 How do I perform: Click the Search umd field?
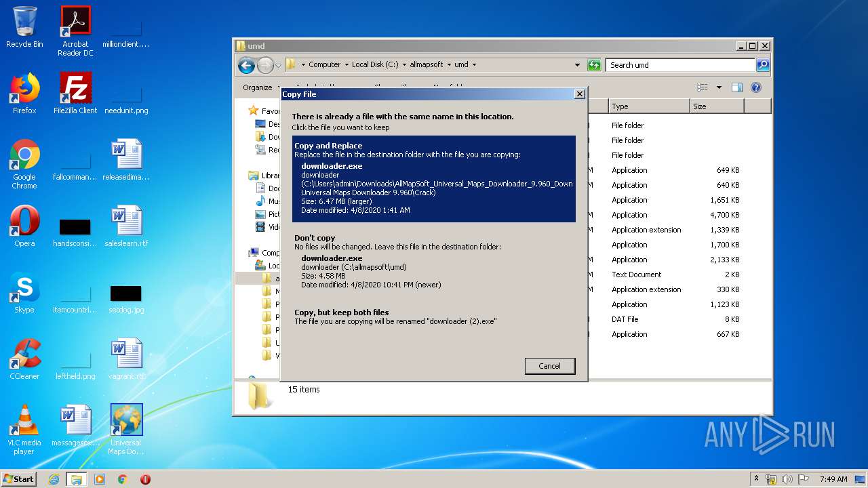click(x=680, y=65)
